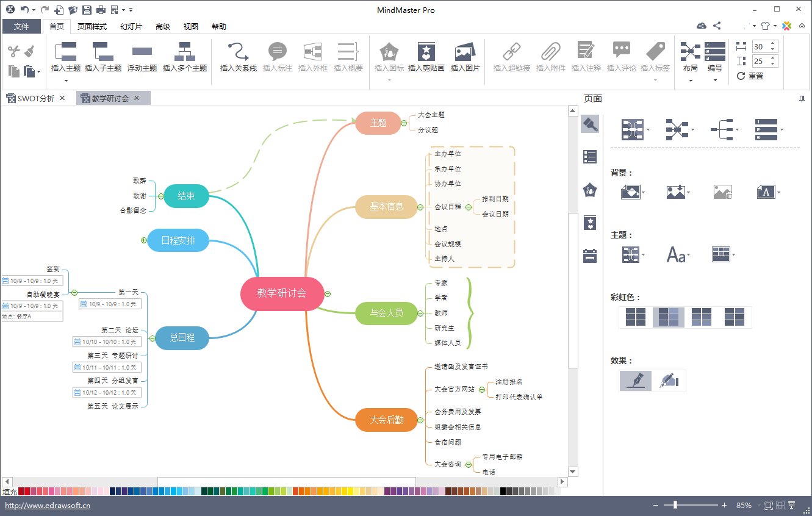Click the Insert Multiple Topics (插入多个主题) icon
The width and height of the screenshot is (812, 516).
click(185, 52)
